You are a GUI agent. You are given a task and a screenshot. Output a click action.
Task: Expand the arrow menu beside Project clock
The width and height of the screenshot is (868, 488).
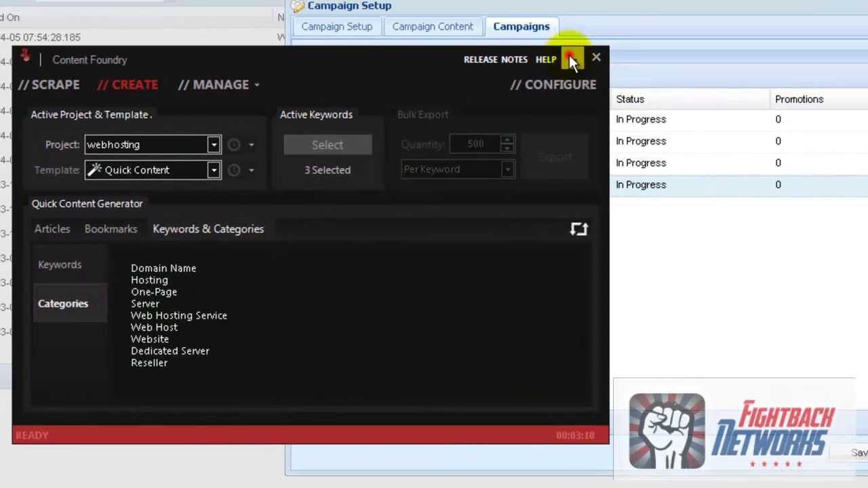[252, 144]
